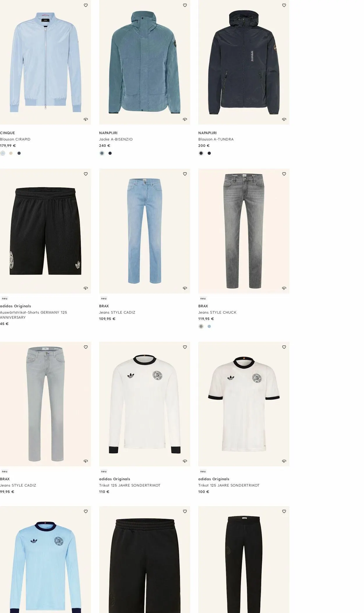Click similar-items icon on CINQUE blouson image
The image size is (364, 613).
[86, 119]
